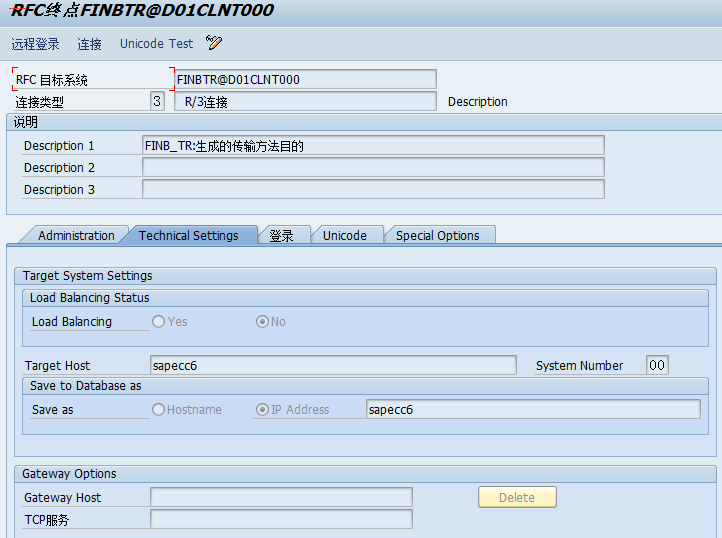
Task: Open the Special Options tab
Action: point(437,235)
